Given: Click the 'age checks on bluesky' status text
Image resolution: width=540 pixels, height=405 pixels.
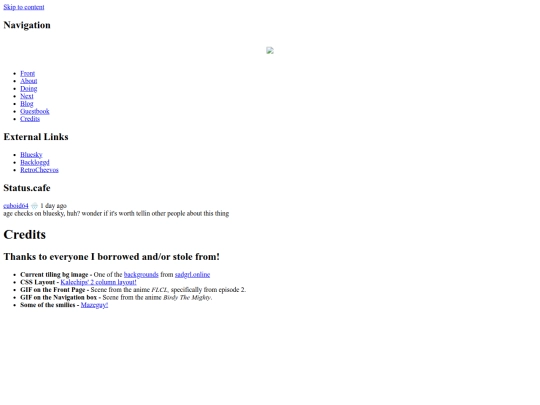Looking at the screenshot, I should 116,213.
